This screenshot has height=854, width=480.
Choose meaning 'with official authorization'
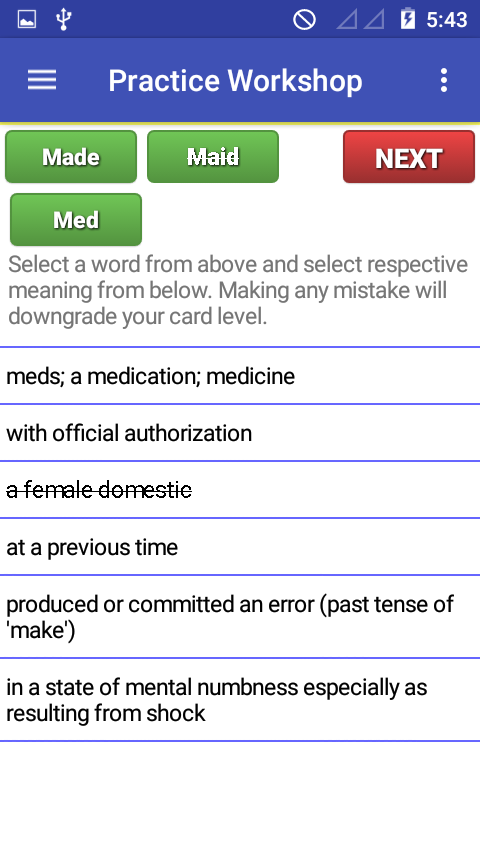[x=240, y=433]
